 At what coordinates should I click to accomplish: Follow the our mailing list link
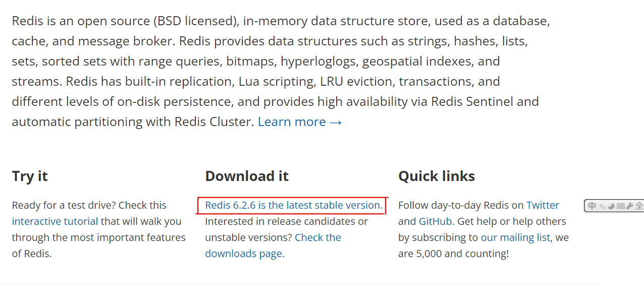(515, 237)
